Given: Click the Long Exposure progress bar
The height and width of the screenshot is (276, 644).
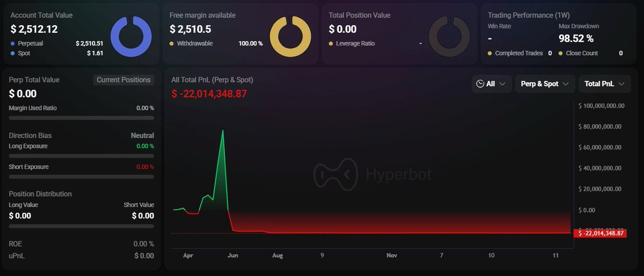Looking at the screenshot, I should pyautogui.click(x=82, y=156).
